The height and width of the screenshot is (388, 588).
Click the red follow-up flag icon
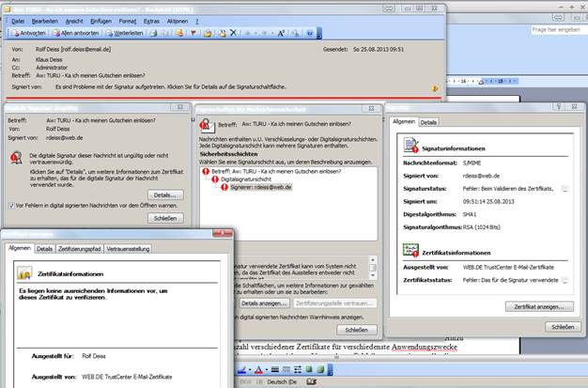point(193,33)
